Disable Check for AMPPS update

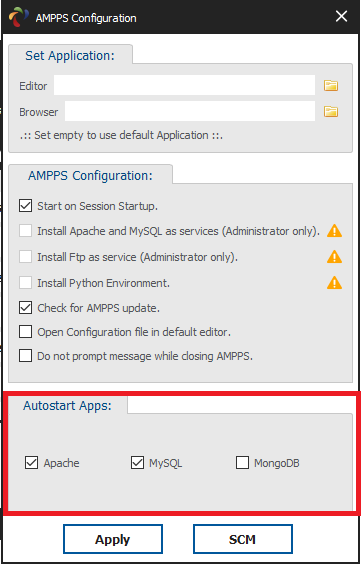[x=26, y=308]
